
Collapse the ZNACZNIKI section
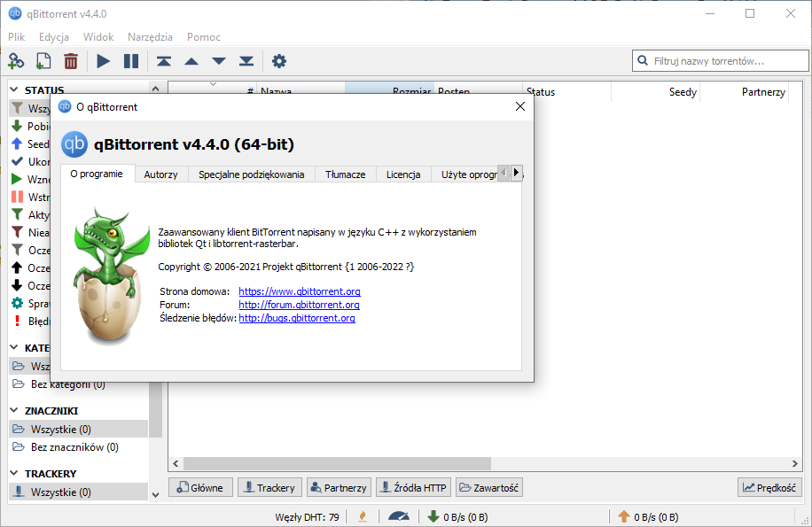click(14, 410)
